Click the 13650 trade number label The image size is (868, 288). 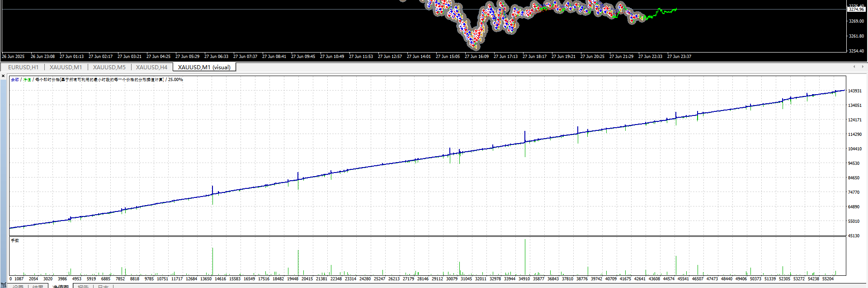pyautogui.click(x=206, y=279)
